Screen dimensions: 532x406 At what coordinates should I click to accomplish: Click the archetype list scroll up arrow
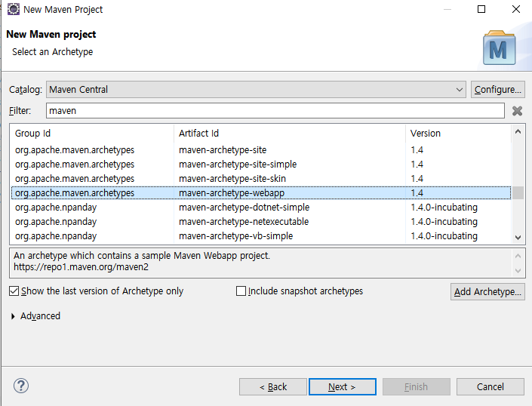click(518, 131)
